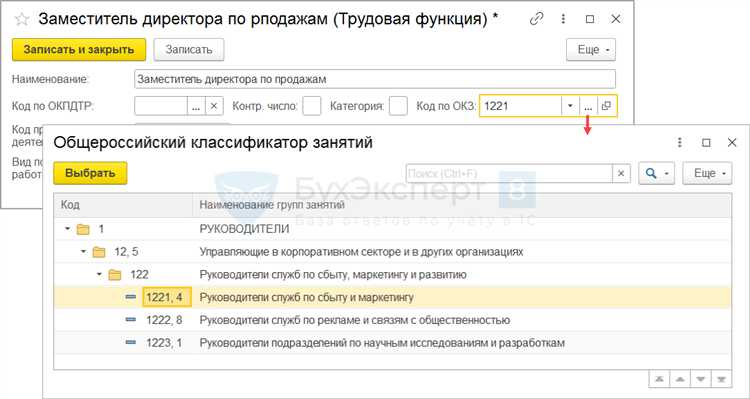Collapse the group 122 tree node

pyautogui.click(x=99, y=275)
